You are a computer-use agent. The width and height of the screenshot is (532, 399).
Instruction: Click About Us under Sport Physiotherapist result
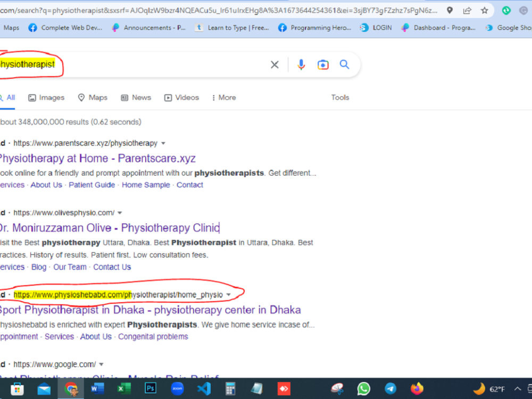(96, 337)
